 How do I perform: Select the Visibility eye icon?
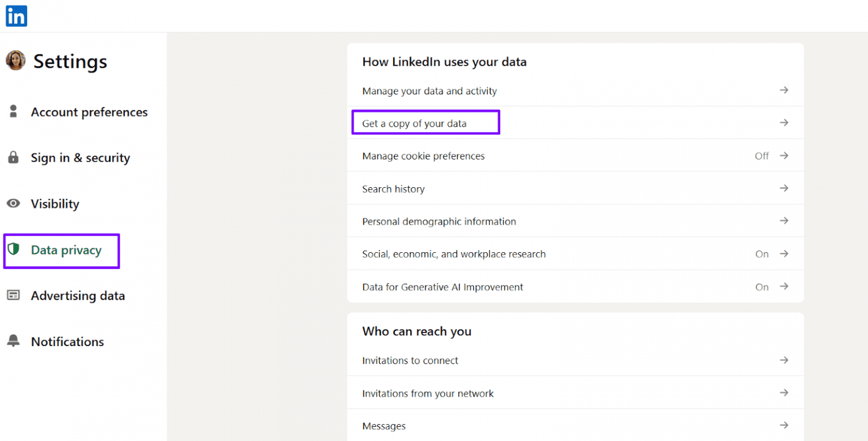point(13,204)
